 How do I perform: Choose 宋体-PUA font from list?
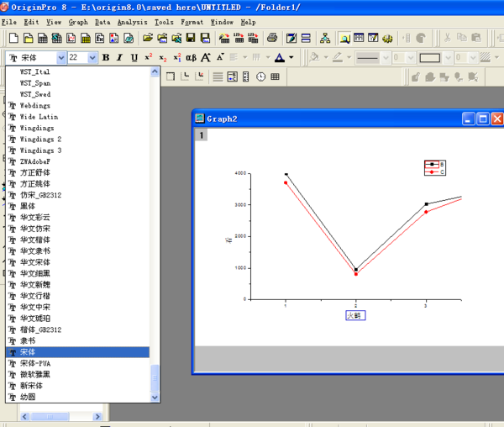[78, 363]
